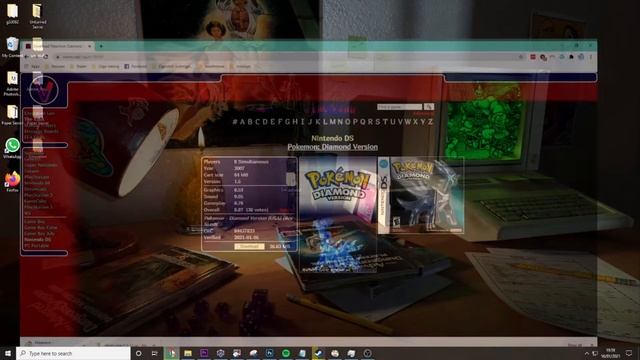Open the Pokemon: Diamond Version title link
This screenshot has width=640, height=360.
coord(333,147)
